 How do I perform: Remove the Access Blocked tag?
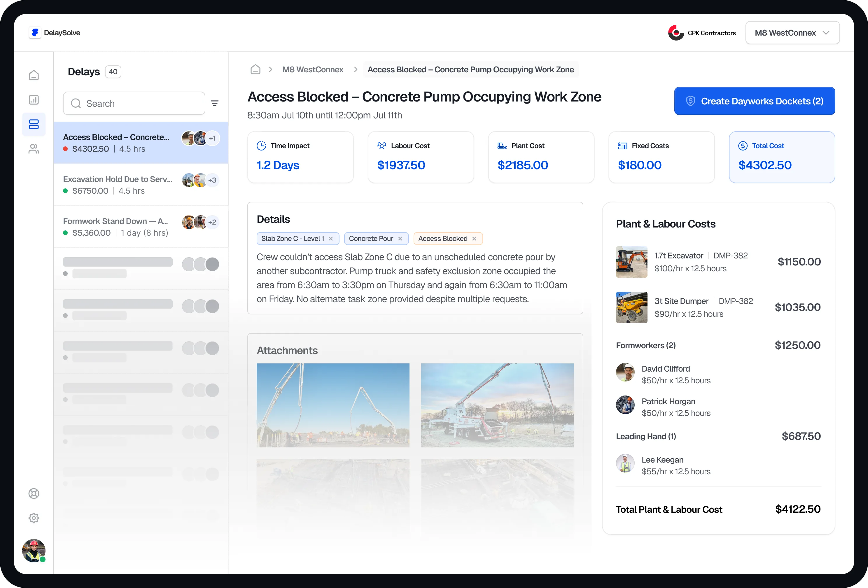pos(474,239)
